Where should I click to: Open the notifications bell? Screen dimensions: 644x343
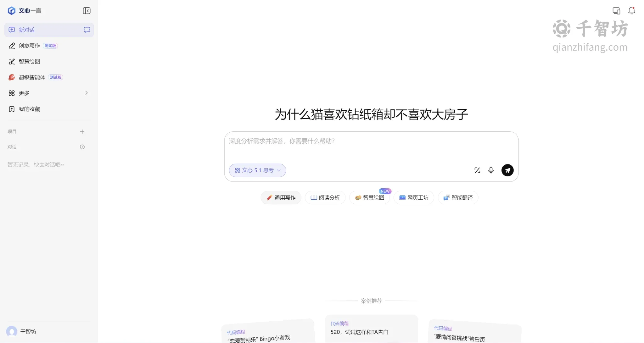point(631,11)
